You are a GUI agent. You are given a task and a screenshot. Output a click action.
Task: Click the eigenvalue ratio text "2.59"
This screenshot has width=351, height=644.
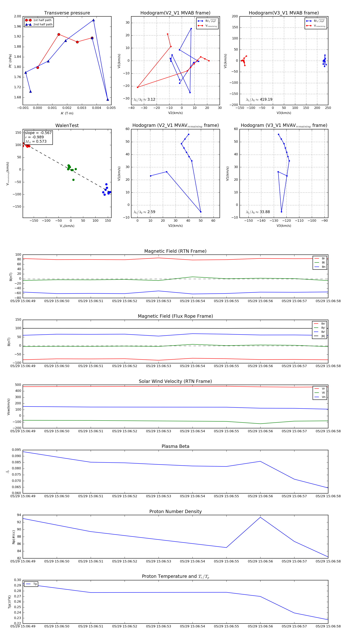[x=151, y=212]
